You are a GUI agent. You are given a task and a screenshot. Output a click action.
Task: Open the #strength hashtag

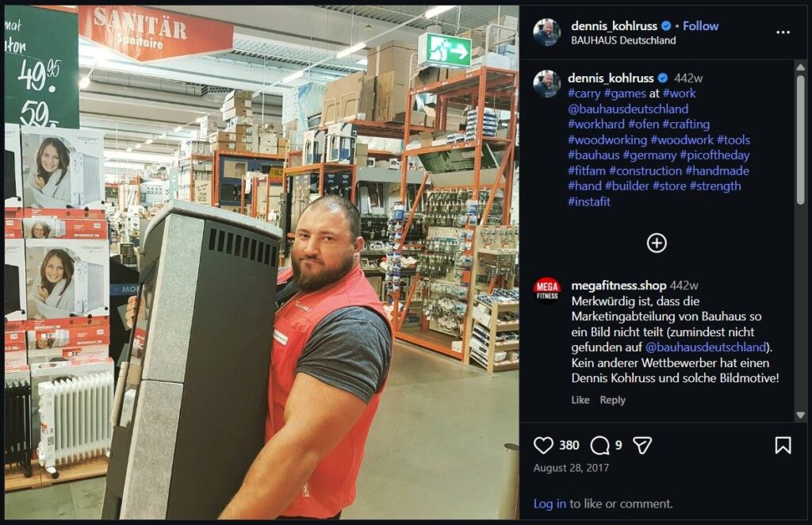714,186
